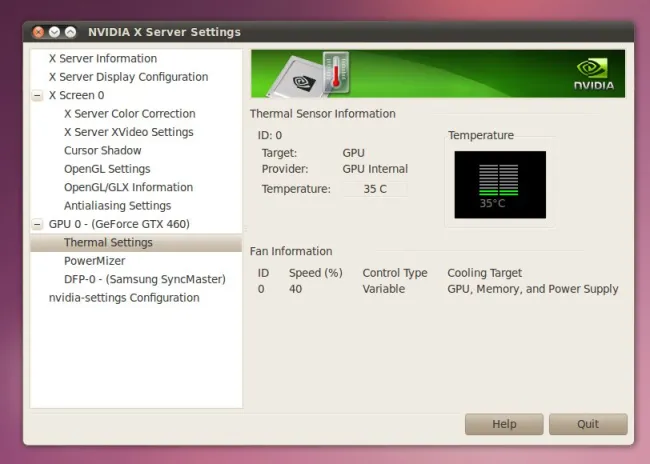Viewport: 650px width, 464px height.
Task: Click the 'ID: 0' sensor label
Action: (x=270, y=136)
